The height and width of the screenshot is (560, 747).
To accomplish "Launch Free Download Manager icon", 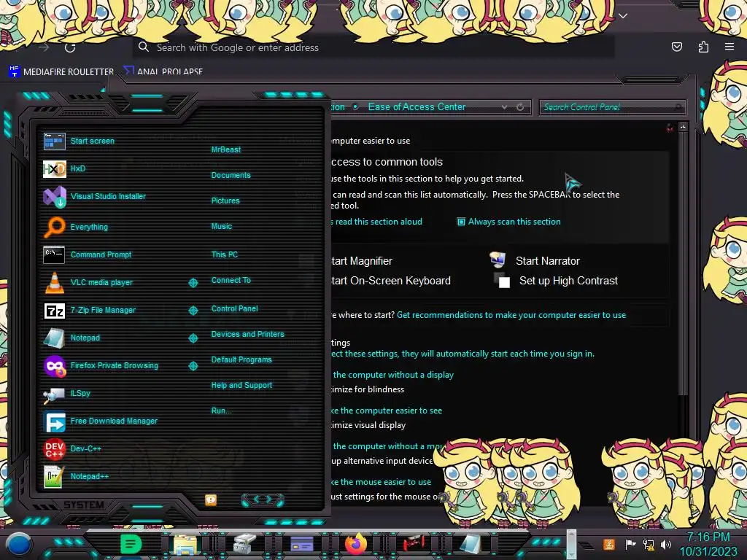I will (54, 421).
